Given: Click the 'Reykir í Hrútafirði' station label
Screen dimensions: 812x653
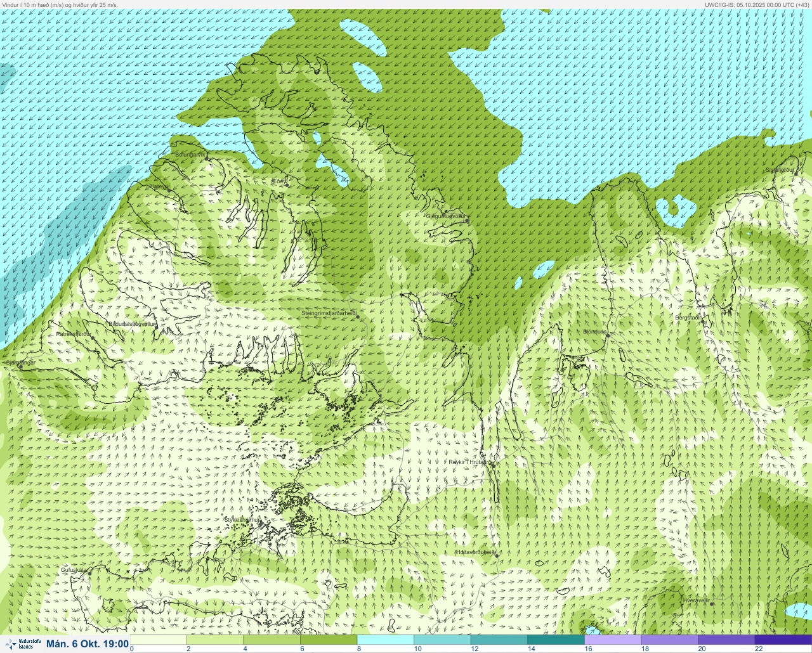Looking at the screenshot, I should (x=470, y=462).
